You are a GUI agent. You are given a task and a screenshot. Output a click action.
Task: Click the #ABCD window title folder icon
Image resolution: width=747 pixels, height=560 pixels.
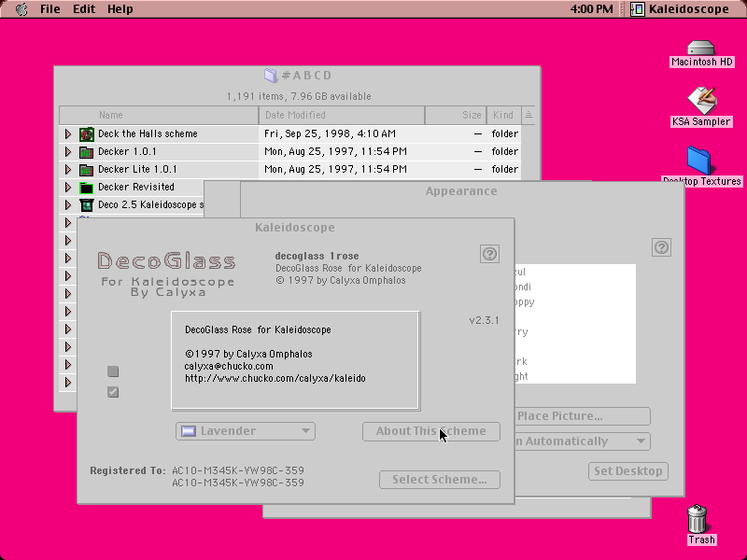pyautogui.click(x=271, y=76)
